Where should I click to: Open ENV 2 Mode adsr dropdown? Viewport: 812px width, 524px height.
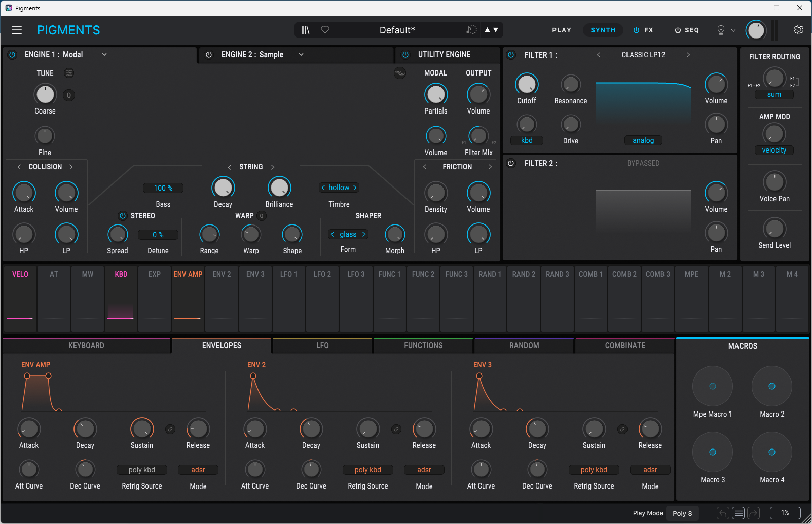click(x=424, y=470)
